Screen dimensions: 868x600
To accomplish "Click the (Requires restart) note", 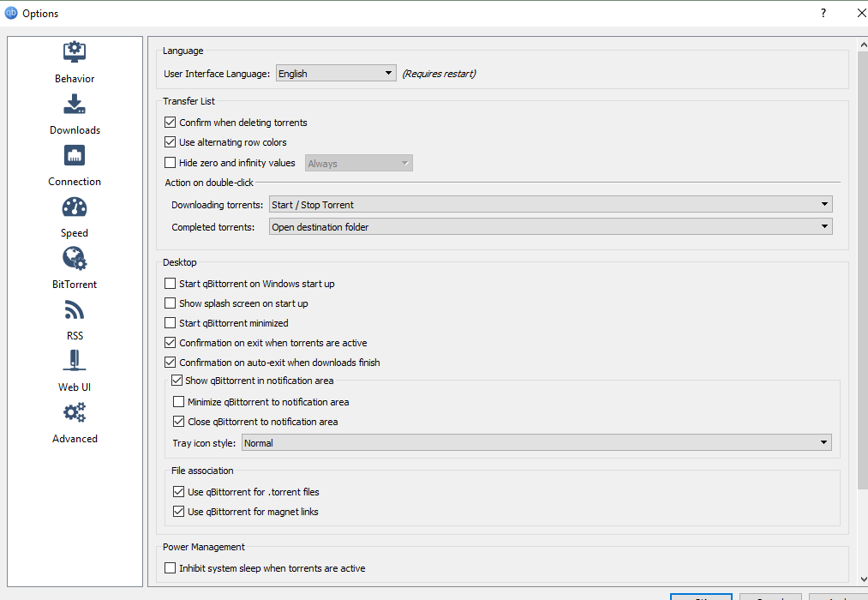I will click(x=439, y=74).
